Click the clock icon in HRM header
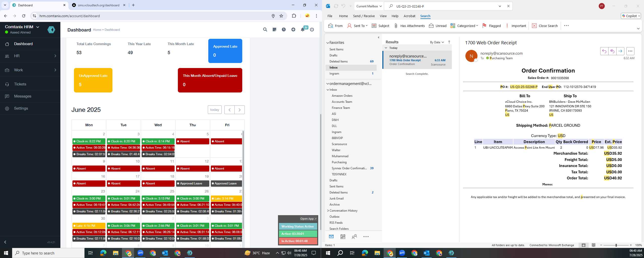The image size is (644, 258). tap(284, 29)
